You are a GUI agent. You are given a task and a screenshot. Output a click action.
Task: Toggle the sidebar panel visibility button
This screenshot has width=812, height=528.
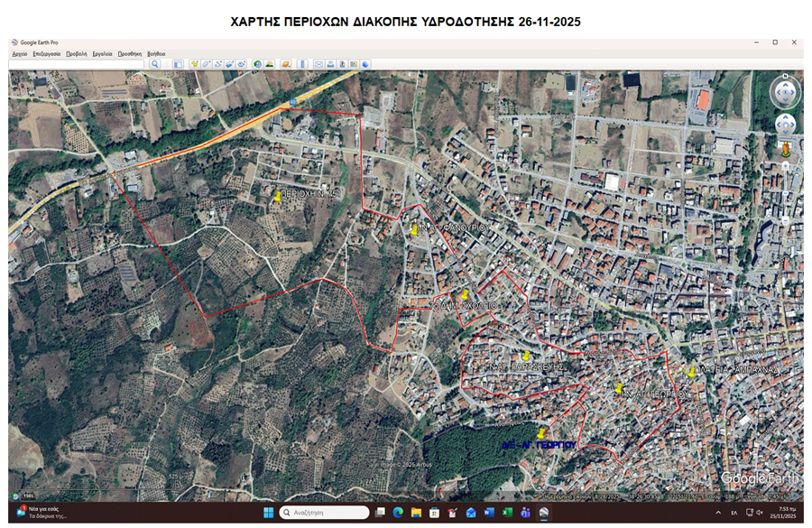[x=178, y=64]
